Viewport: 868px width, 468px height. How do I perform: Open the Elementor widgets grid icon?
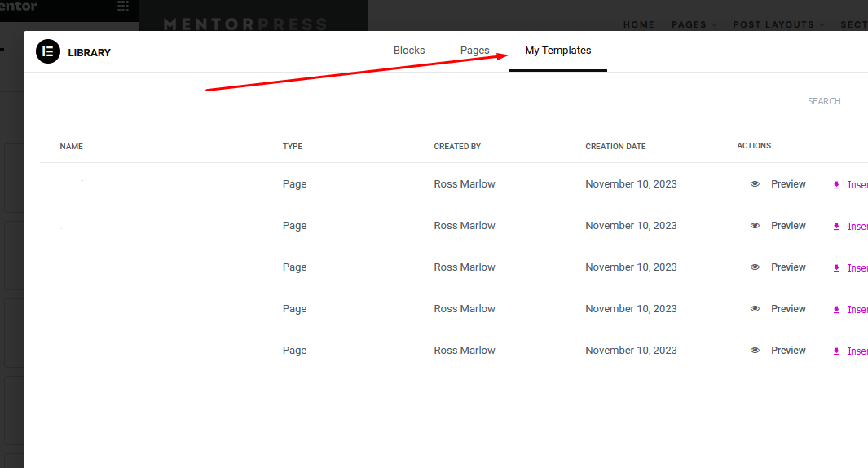pyautogui.click(x=123, y=7)
